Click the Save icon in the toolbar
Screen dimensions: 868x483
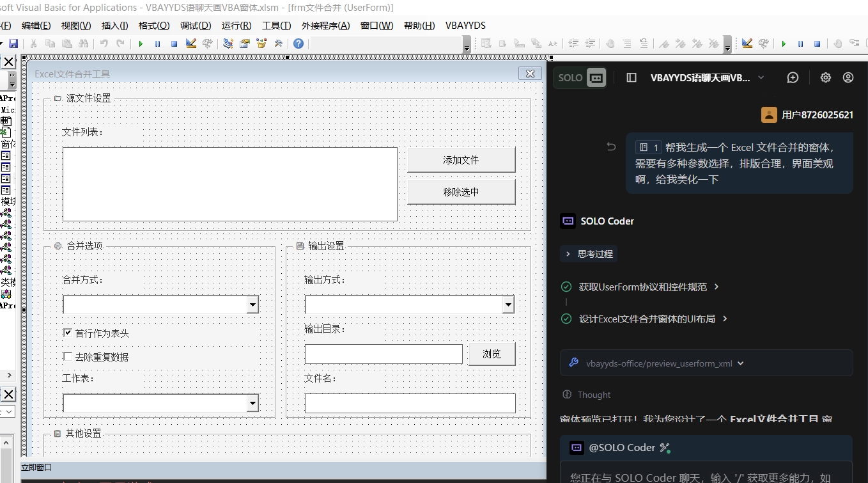[x=13, y=43]
